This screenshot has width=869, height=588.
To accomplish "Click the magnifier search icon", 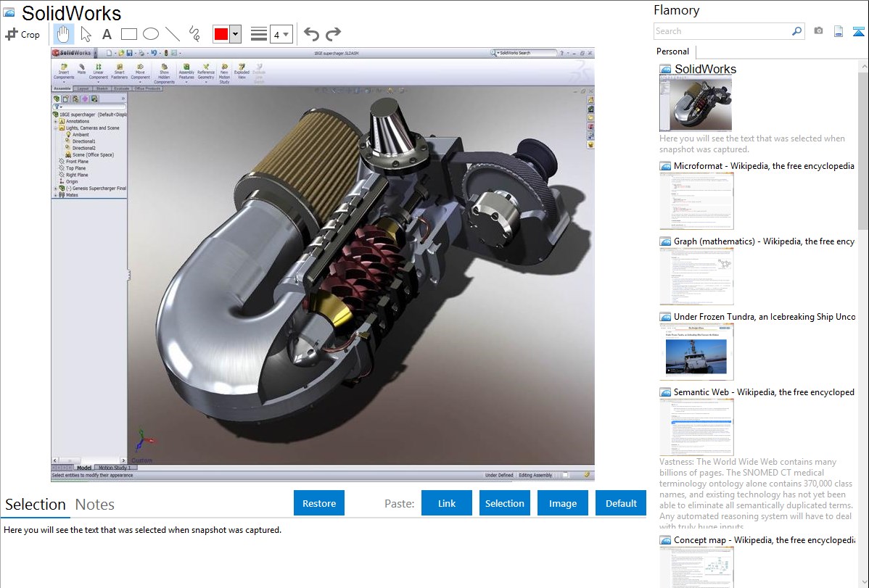I will click(796, 31).
